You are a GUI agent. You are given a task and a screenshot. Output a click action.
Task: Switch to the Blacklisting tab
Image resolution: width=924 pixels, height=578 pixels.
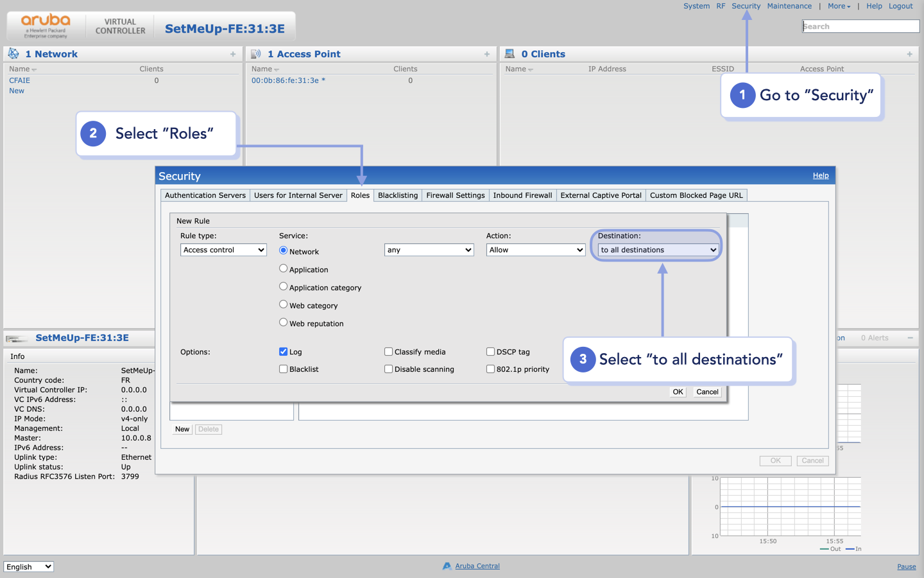[x=398, y=195]
